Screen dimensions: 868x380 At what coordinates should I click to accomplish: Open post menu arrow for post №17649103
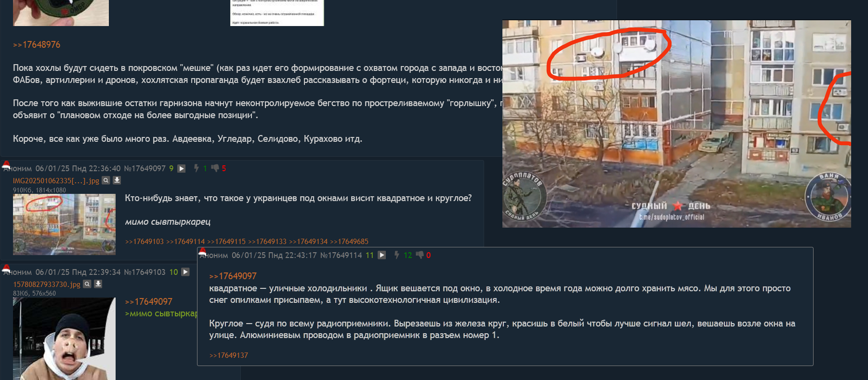tap(185, 272)
